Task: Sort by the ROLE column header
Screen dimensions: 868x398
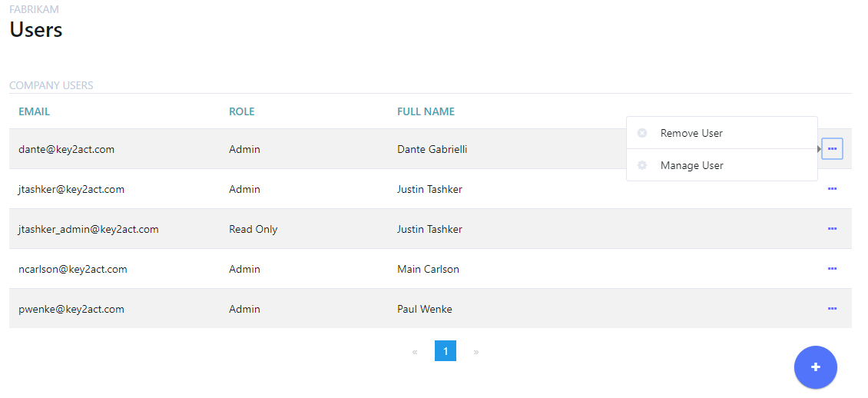Action: click(x=241, y=111)
